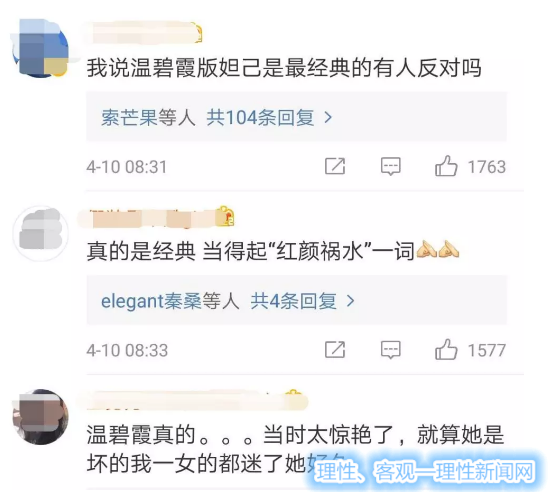The height and width of the screenshot is (497, 554).
Task: Open first commenter's blurred username
Action: tap(142, 33)
